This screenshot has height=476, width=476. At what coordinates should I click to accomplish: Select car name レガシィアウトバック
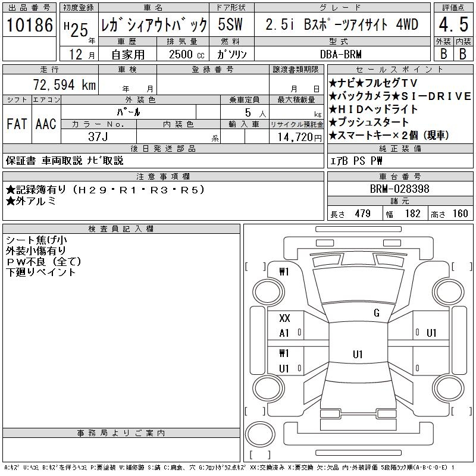pyautogui.click(x=154, y=25)
